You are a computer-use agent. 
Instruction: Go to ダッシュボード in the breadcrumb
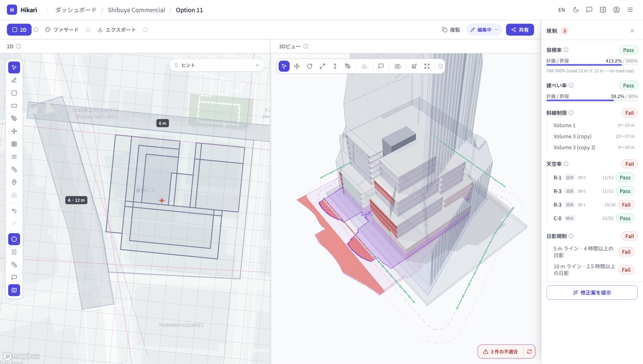(76, 10)
